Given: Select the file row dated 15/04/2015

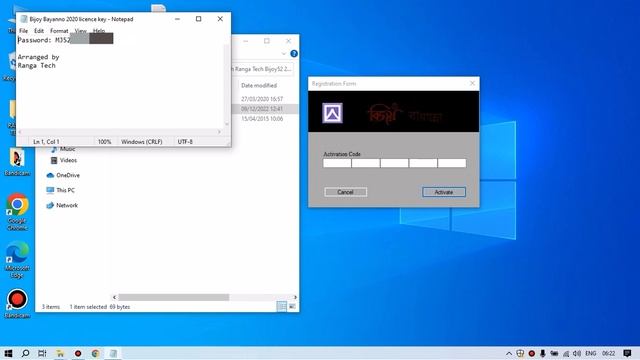Looking at the screenshot, I should (262, 119).
